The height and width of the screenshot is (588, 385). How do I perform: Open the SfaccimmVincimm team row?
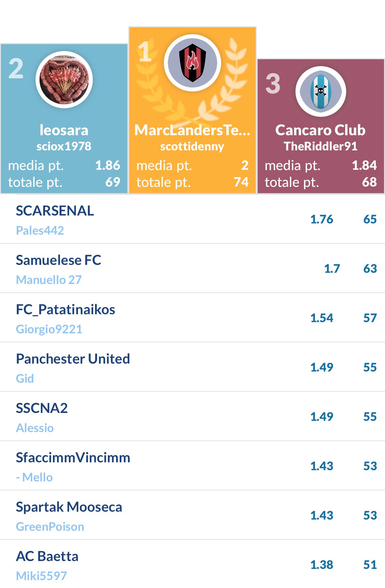(x=192, y=466)
